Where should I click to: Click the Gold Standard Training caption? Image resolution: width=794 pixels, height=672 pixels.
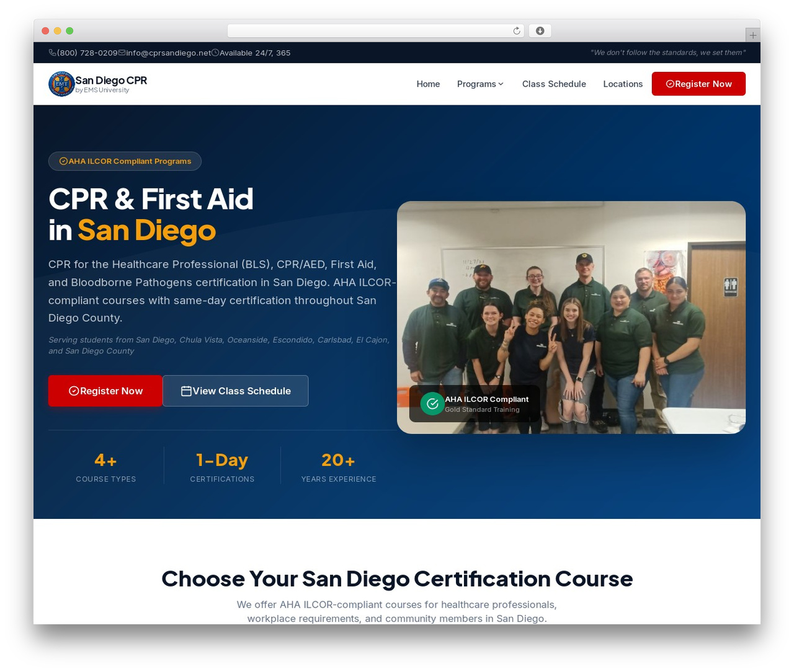click(x=482, y=410)
